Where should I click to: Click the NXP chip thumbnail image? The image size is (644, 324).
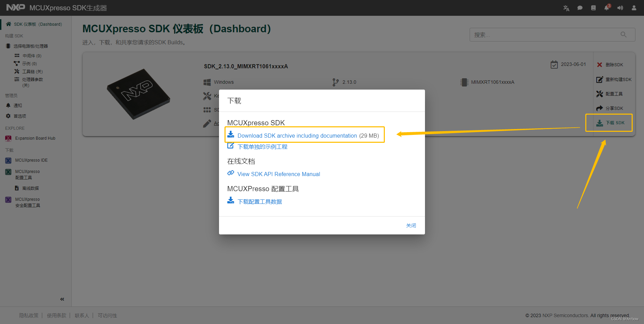(138, 94)
